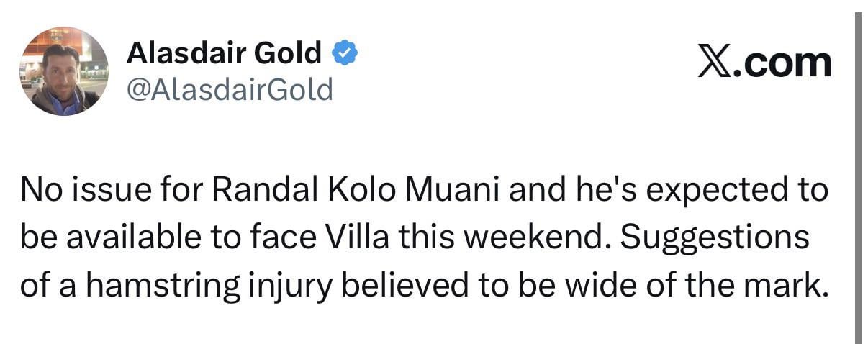
Task: Click Alasdair Gold's profile picture
Action: [x=63, y=71]
